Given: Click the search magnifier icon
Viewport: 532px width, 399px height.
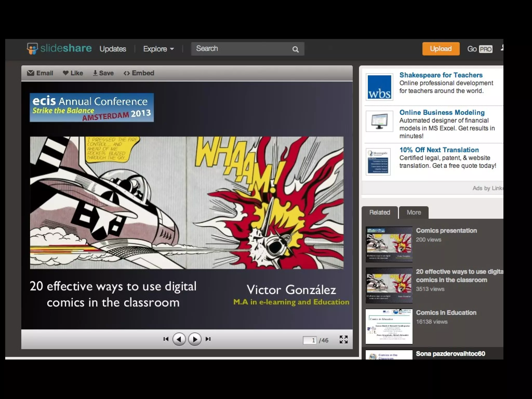Looking at the screenshot, I should tap(295, 49).
